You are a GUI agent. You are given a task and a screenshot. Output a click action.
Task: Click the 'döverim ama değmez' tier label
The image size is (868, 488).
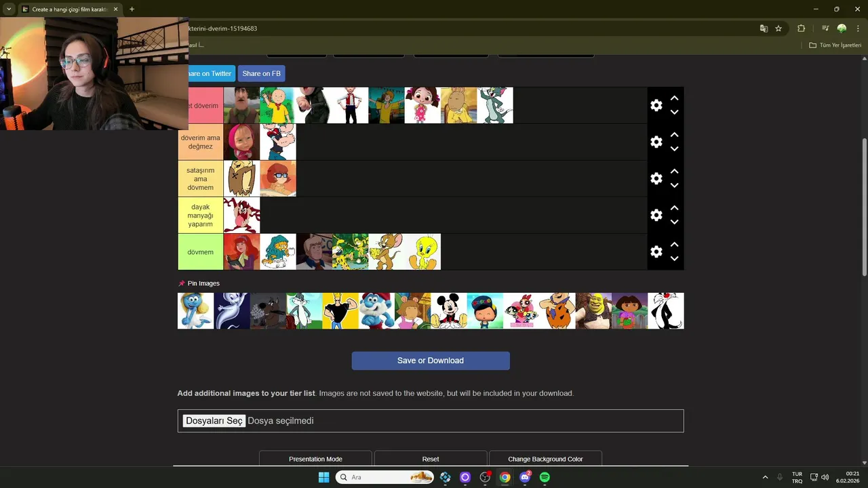coord(201,142)
